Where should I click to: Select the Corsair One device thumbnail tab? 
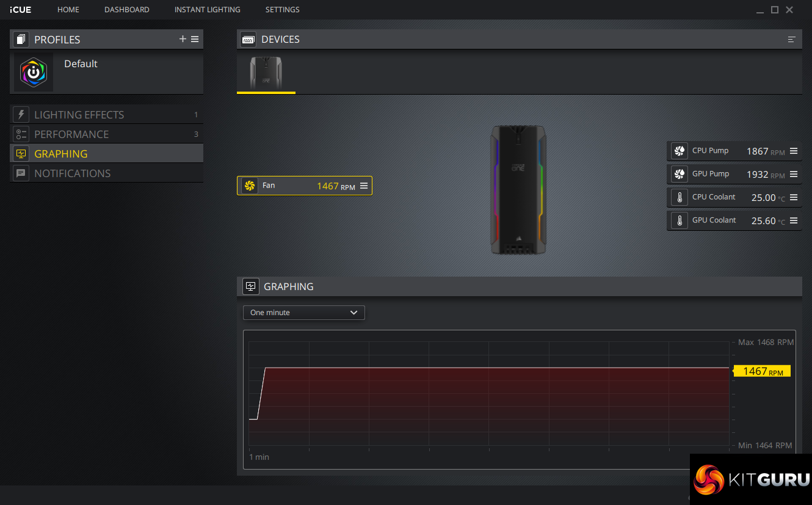click(266, 73)
